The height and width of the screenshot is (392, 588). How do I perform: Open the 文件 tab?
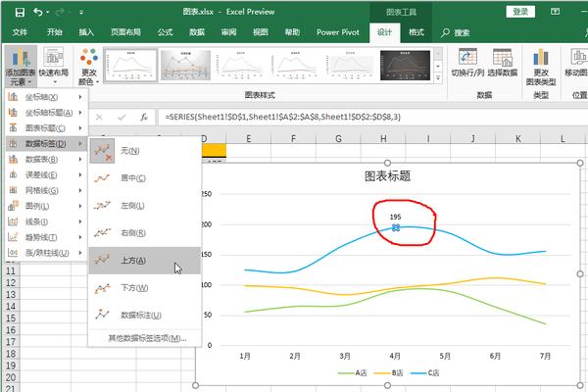[x=20, y=32]
